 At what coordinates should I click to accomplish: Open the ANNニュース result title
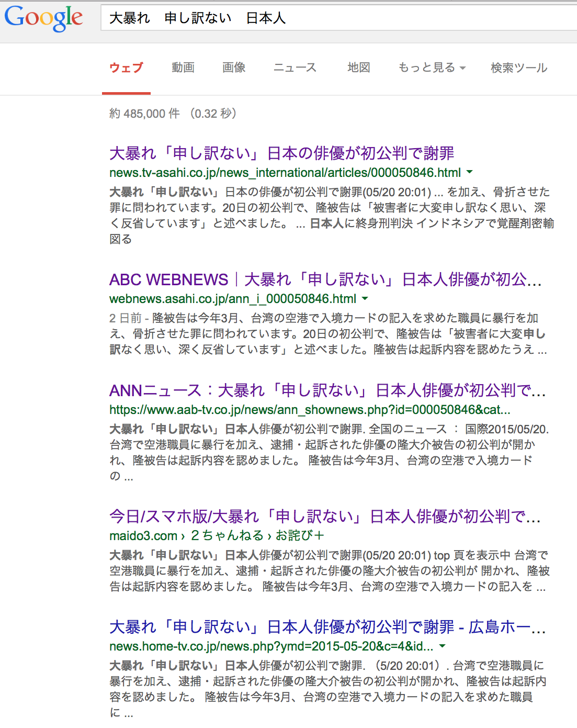(x=327, y=390)
